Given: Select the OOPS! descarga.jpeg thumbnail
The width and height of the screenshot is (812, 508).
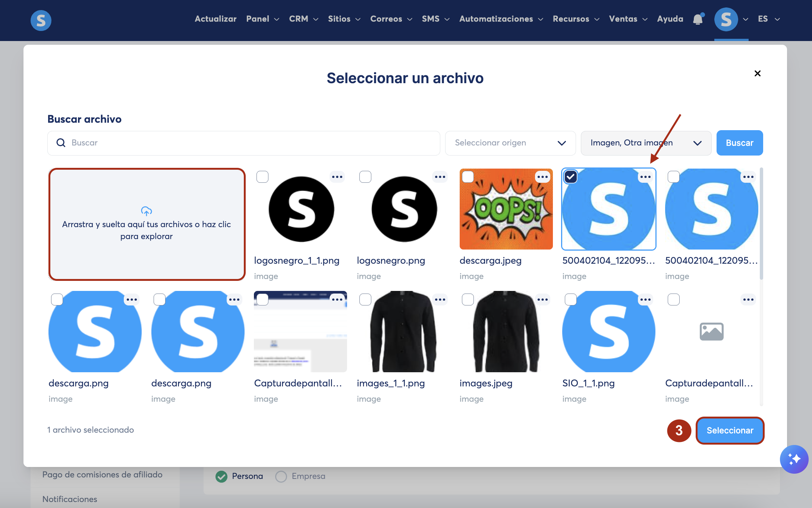Looking at the screenshot, I should (506, 209).
